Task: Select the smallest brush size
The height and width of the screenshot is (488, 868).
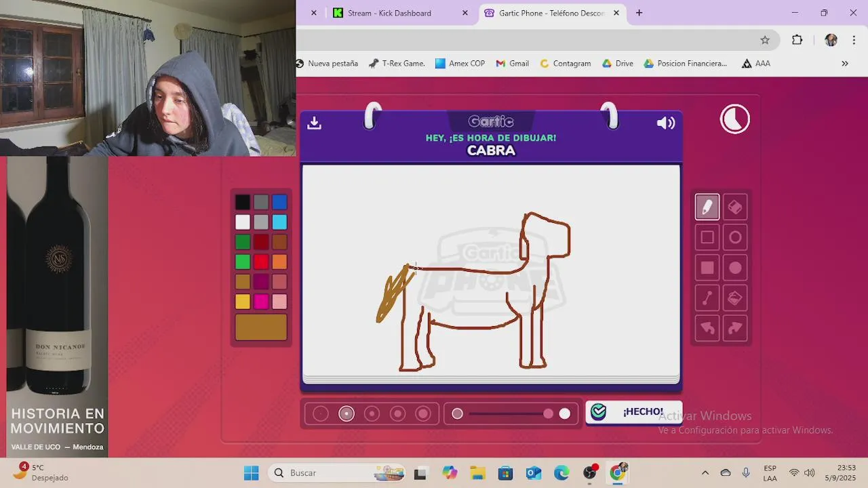Action: click(x=321, y=413)
